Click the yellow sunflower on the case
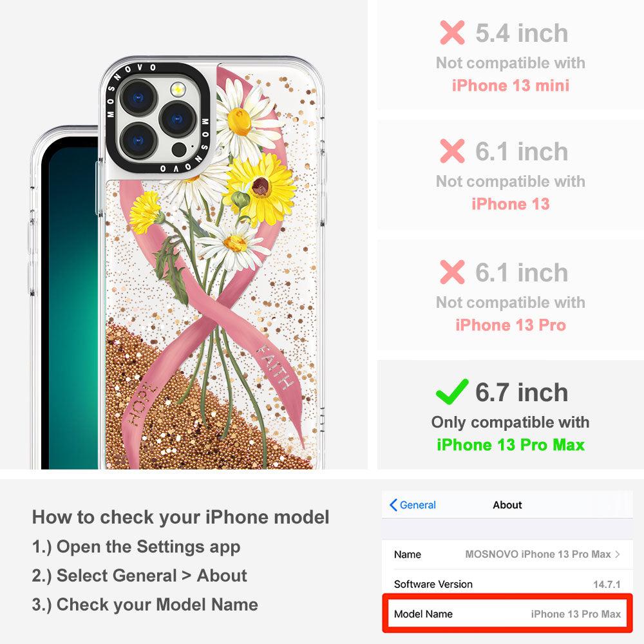644x644 pixels. (x=260, y=187)
